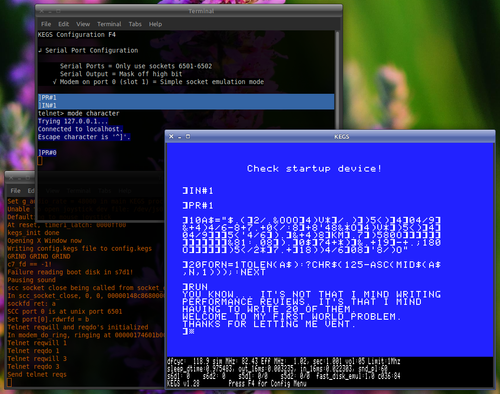Click the 'Telnet reqdo 3' log line
This screenshot has height=394, width=500.
[33, 366]
